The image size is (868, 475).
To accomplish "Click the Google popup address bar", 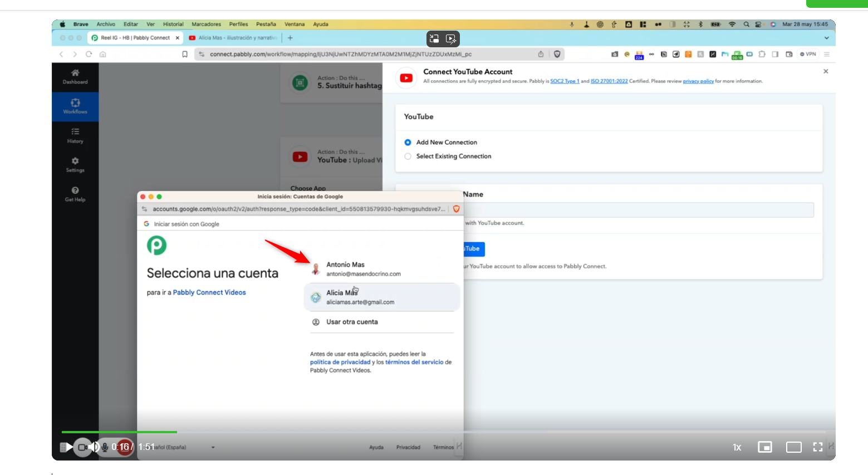I will point(298,209).
